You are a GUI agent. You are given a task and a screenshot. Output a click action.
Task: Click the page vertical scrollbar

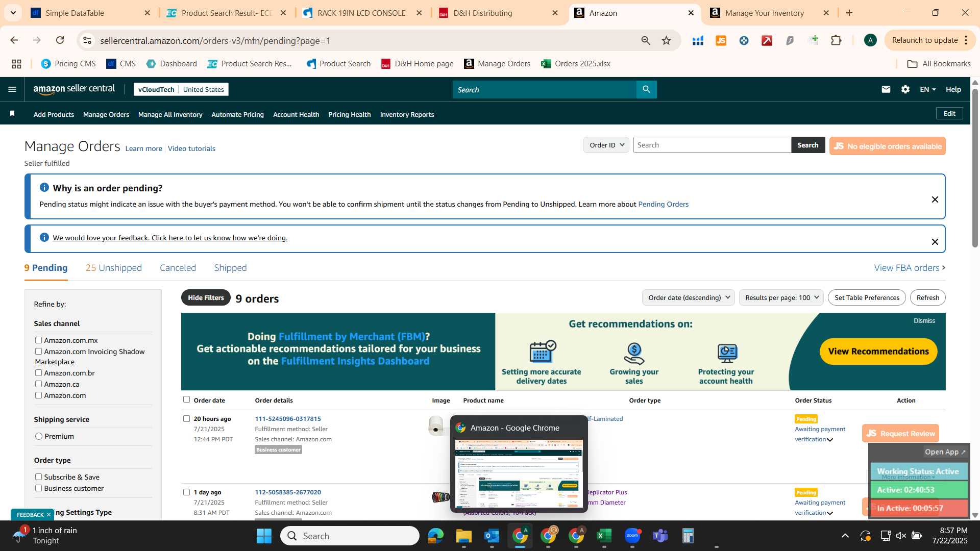point(975,168)
